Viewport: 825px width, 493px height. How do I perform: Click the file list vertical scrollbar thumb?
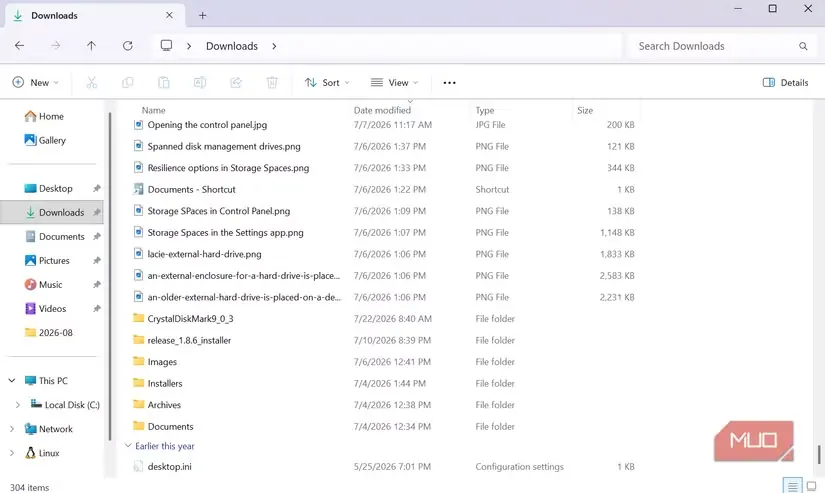[819, 455]
